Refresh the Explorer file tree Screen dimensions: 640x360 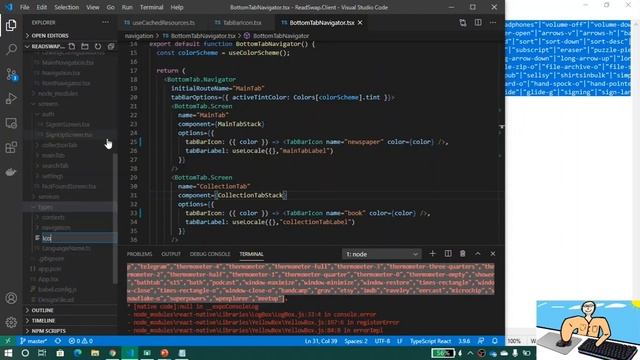pyautogui.click(x=98, y=46)
